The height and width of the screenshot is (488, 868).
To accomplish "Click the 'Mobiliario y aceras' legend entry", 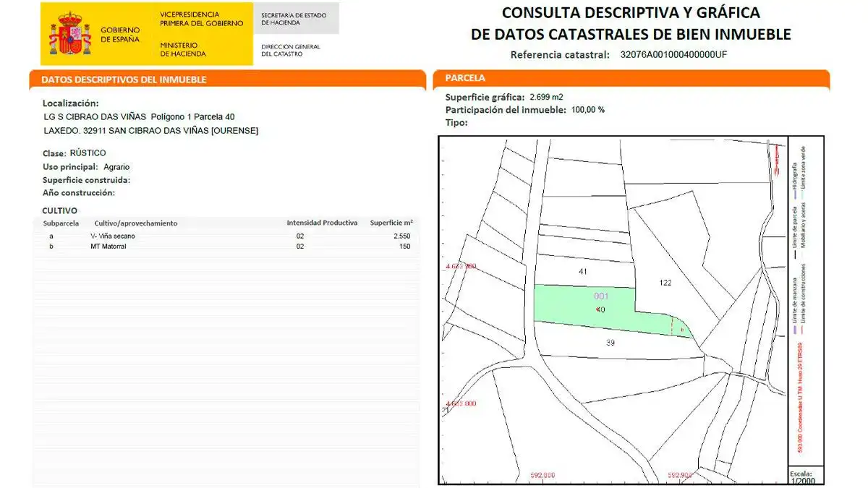I will coord(804,231).
